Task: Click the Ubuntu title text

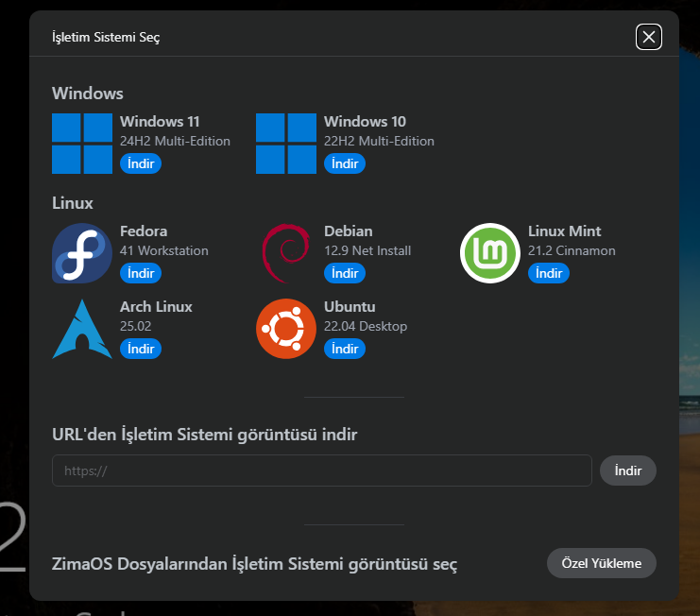Action: 350,307
